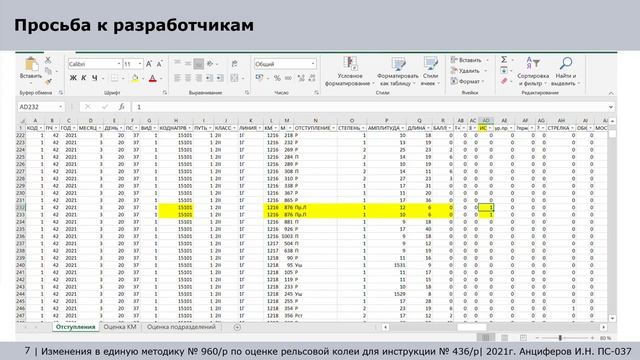Image resolution: width=640 pixels, height=360 pixels.
Task: Switch to Оценка подразделений sheet tab
Action: pos(181,327)
